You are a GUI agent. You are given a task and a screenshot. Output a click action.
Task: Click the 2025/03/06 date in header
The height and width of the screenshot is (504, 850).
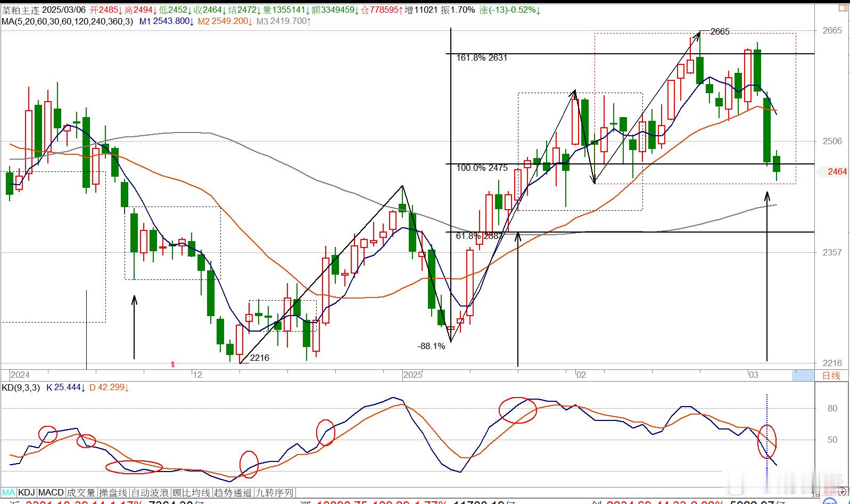click(x=63, y=10)
